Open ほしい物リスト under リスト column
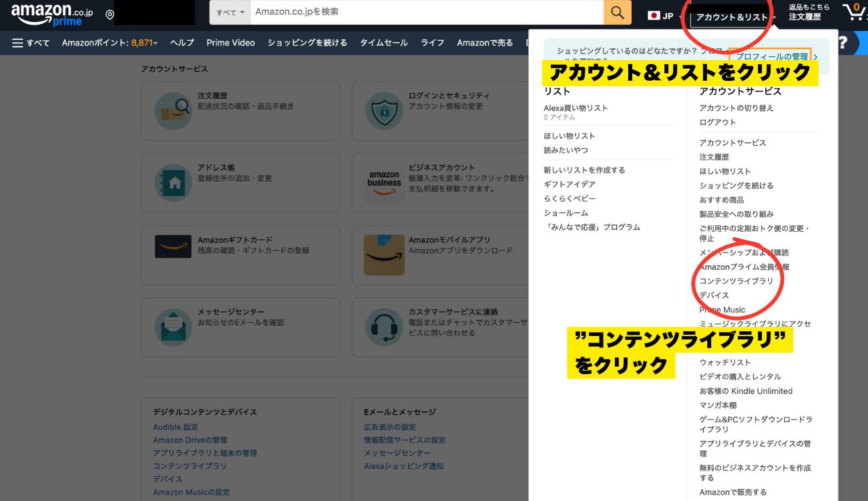The width and height of the screenshot is (868, 501). point(569,136)
